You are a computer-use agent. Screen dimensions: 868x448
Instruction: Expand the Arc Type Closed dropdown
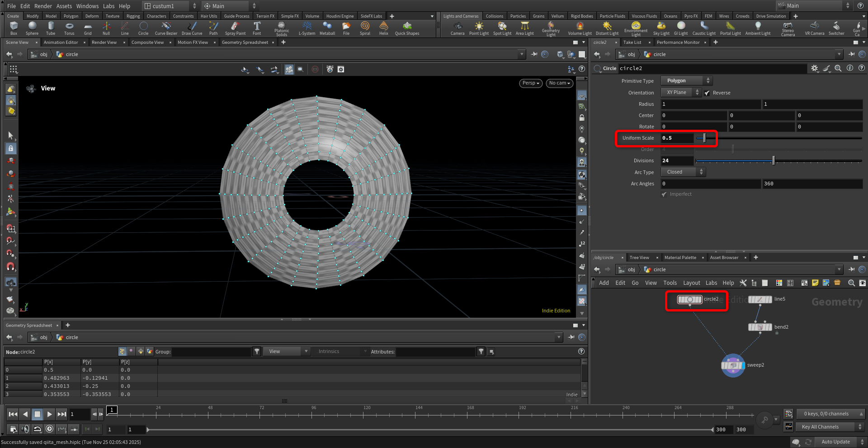coord(683,172)
